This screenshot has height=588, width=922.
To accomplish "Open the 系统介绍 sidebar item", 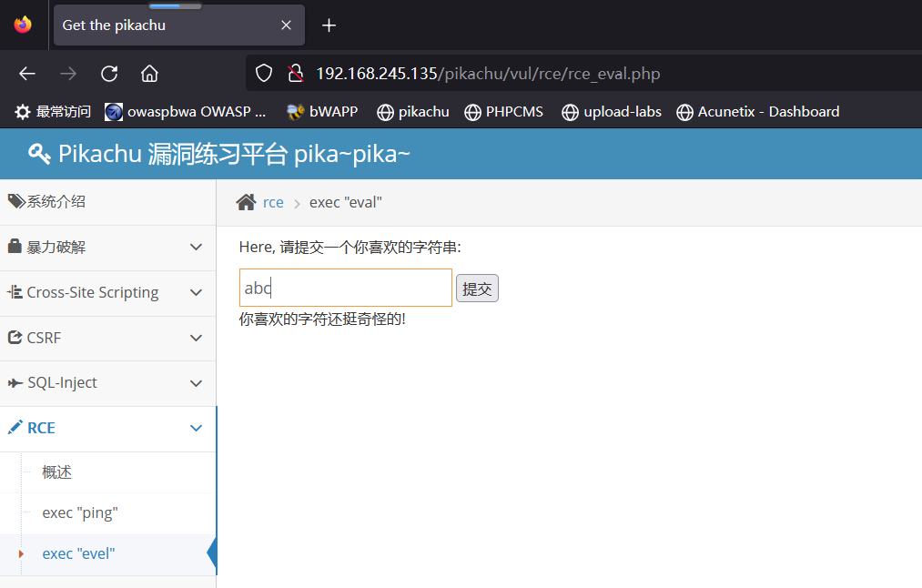I will (108, 202).
